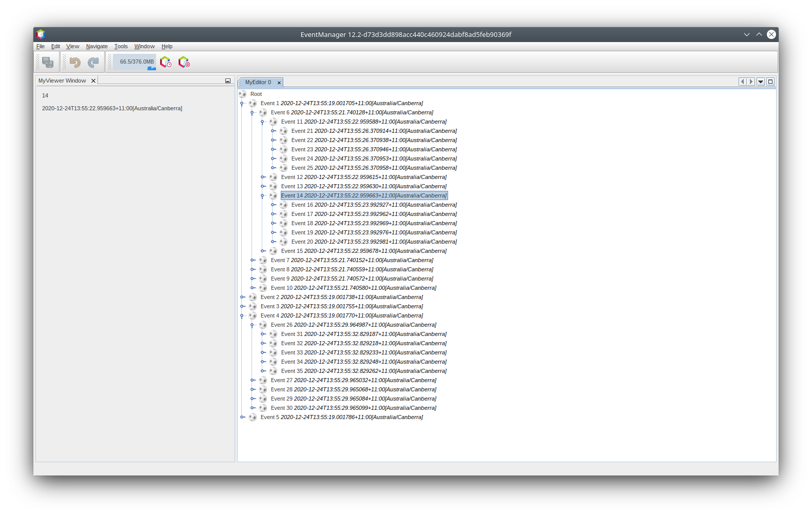The height and width of the screenshot is (515, 812).
Task: Expand the Event 2 tree node
Action: click(x=242, y=297)
